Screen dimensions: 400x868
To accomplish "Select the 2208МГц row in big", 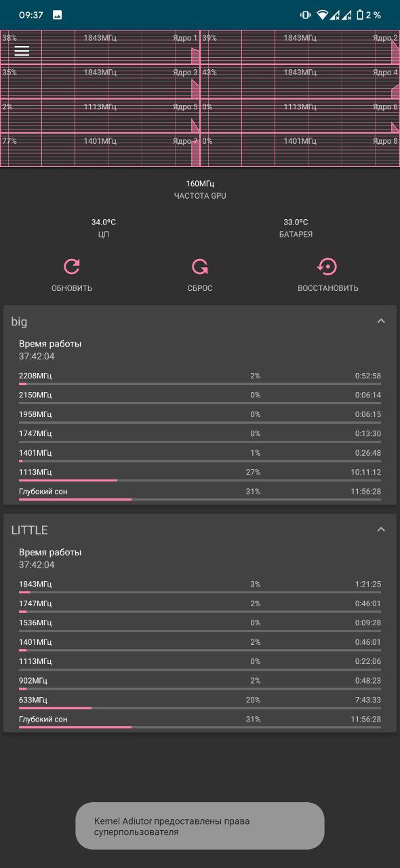I will (x=200, y=378).
